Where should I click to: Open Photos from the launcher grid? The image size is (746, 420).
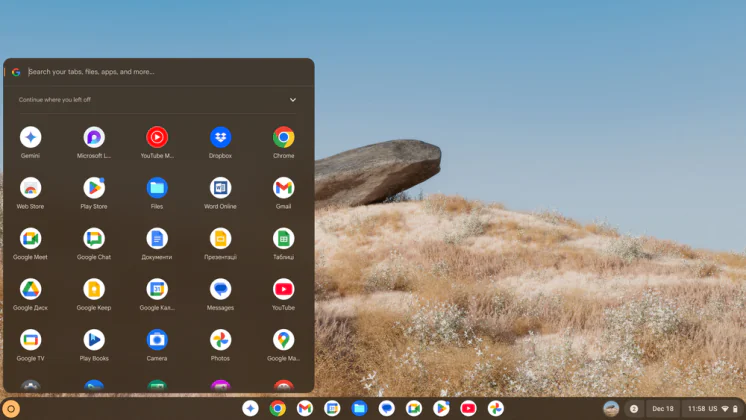(x=220, y=340)
